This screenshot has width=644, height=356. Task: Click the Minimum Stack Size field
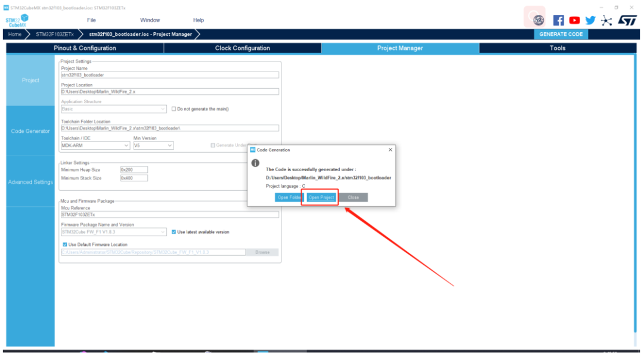point(134,178)
